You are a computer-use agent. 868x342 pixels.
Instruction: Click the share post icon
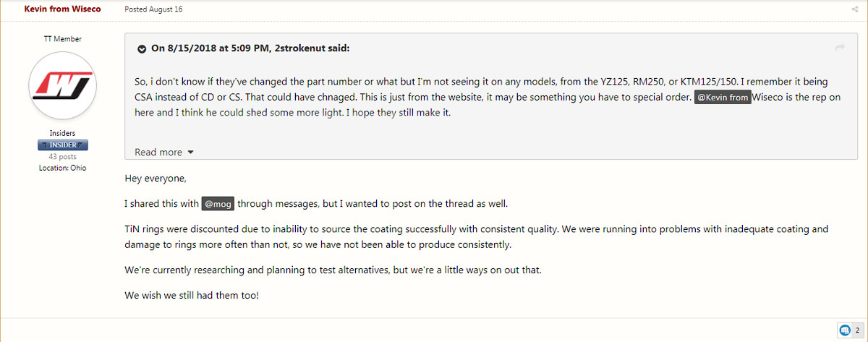tap(855, 9)
